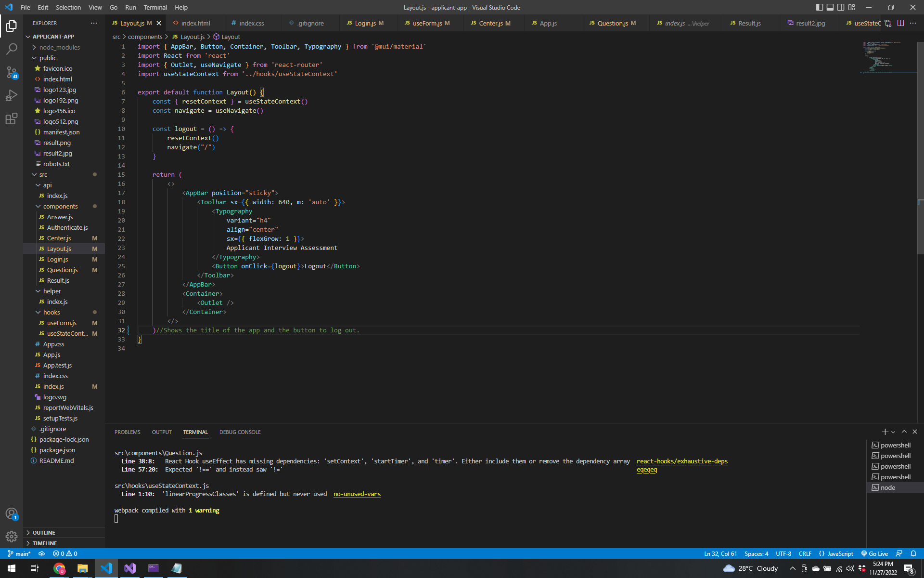Toggle the primary sidebar visibility
This screenshot has height=578, width=924.
pos(819,7)
